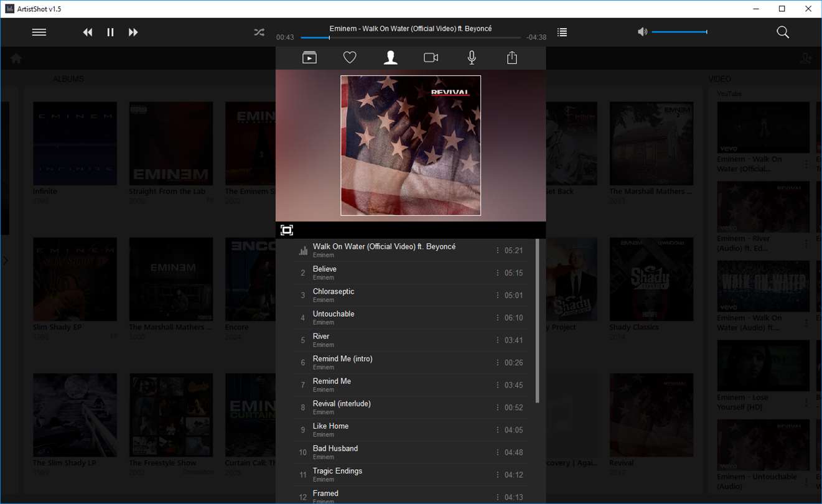Open the hamburger menu
Screen dimensions: 822x504
(39, 32)
